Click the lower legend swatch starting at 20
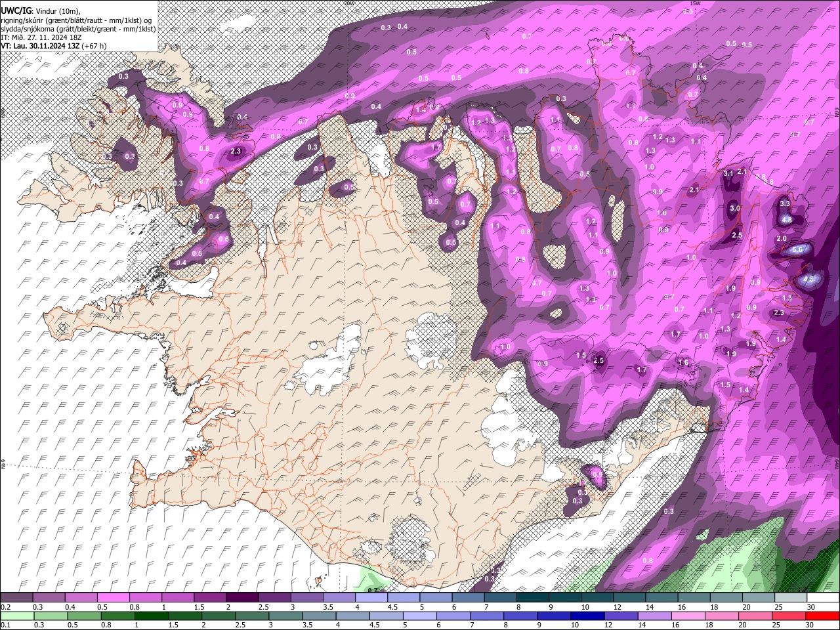840x630 pixels. (755, 616)
